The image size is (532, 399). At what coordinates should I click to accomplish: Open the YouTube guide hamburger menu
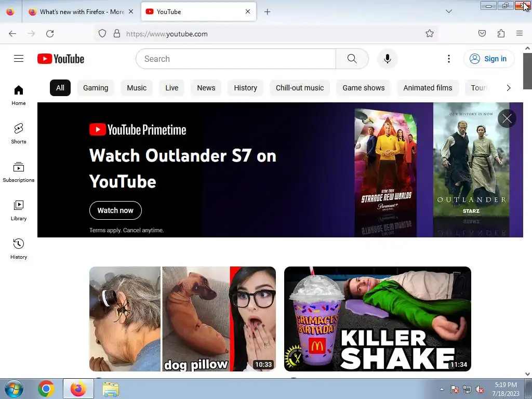click(19, 59)
